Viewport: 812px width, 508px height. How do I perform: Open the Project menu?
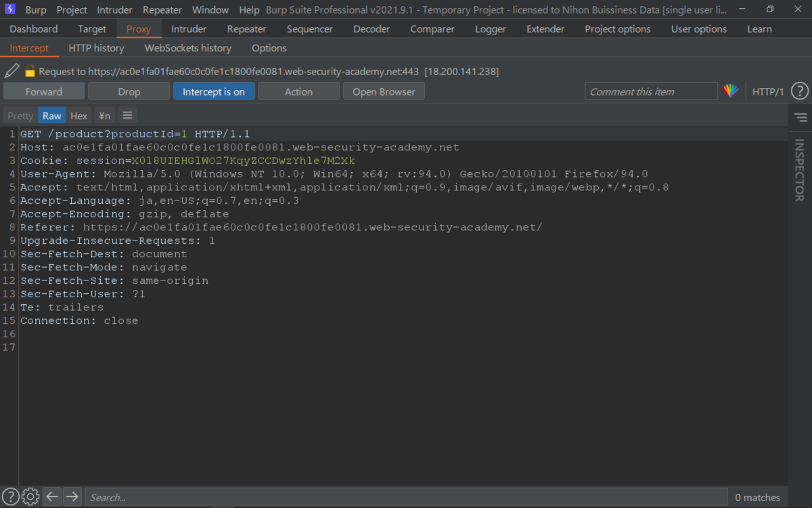click(x=72, y=9)
